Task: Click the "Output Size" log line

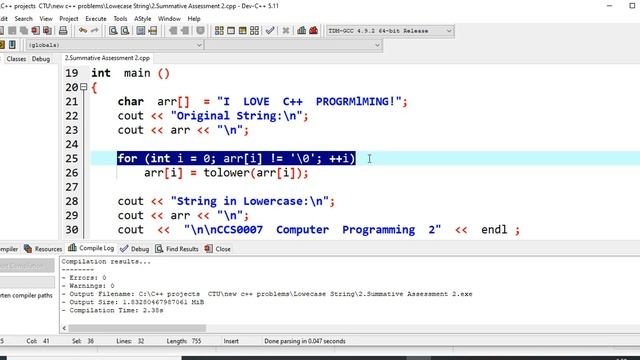Action: tap(133, 302)
